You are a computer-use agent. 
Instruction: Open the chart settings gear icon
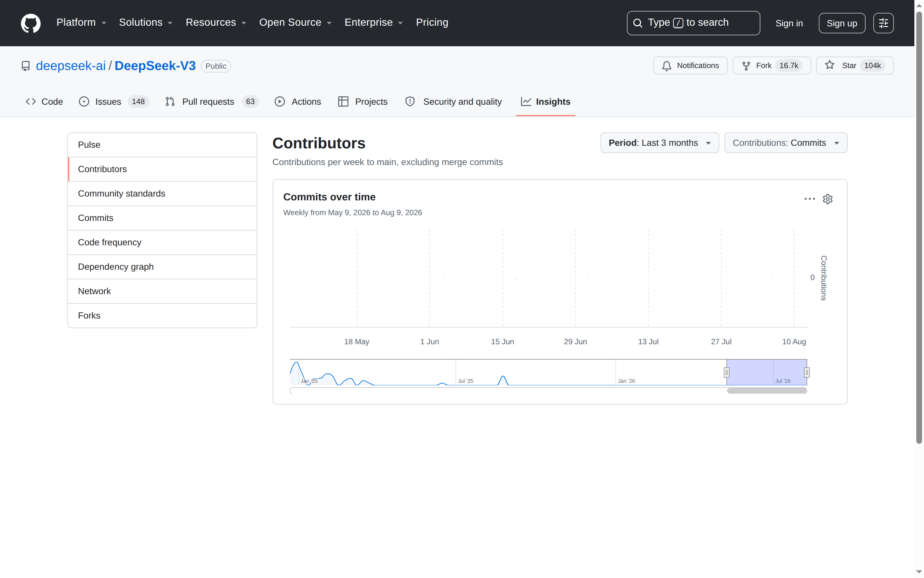tap(827, 199)
